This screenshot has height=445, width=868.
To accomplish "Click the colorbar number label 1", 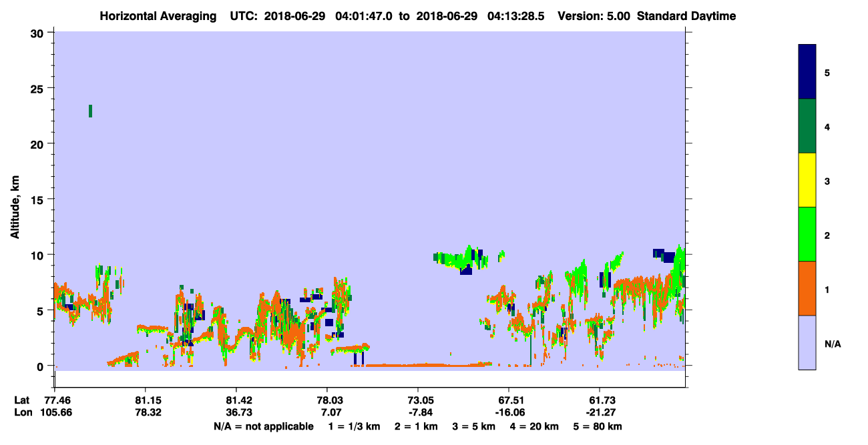I will (x=827, y=290).
